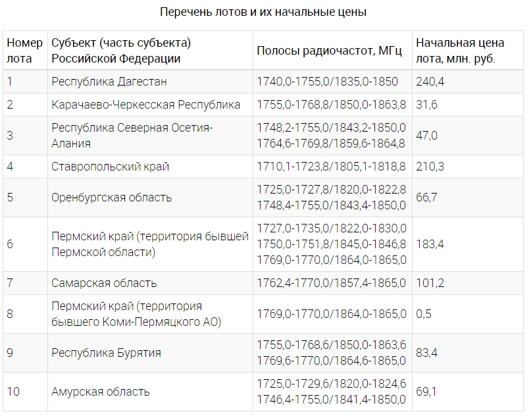
Task: Click the frequency cell "1710,1-1723,8/1805,1-1818,8"
Action: pyautogui.click(x=331, y=167)
